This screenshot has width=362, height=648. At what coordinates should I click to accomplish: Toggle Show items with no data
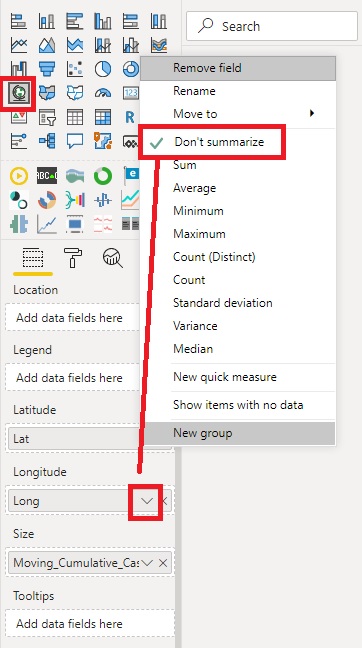click(238, 405)
